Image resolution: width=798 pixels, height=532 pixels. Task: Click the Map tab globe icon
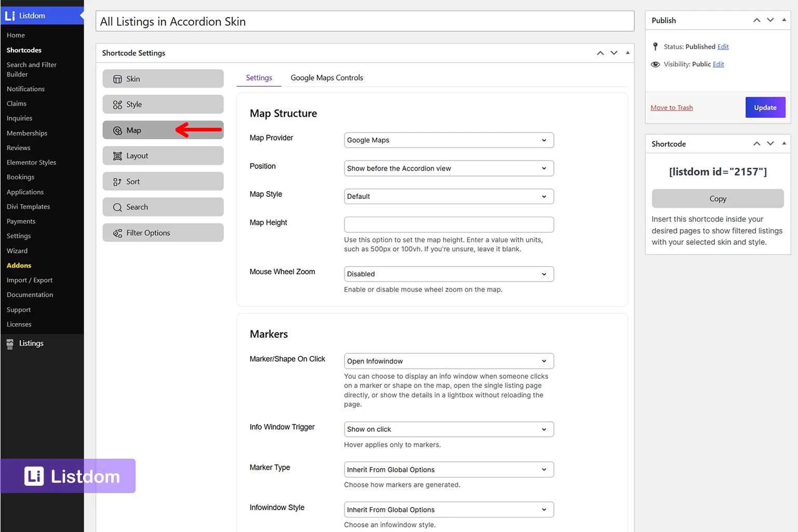pos(117,130)
